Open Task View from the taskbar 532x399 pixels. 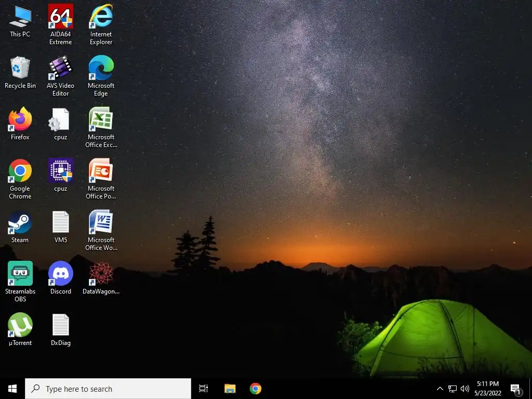coord(204,389)
